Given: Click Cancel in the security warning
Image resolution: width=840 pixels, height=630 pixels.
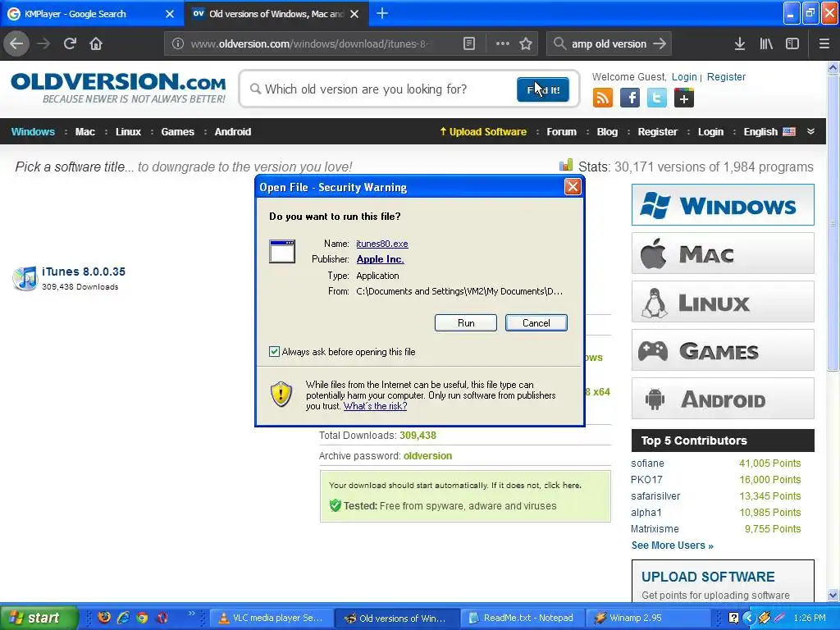Looking at the screenshot, I should point(536,323).
